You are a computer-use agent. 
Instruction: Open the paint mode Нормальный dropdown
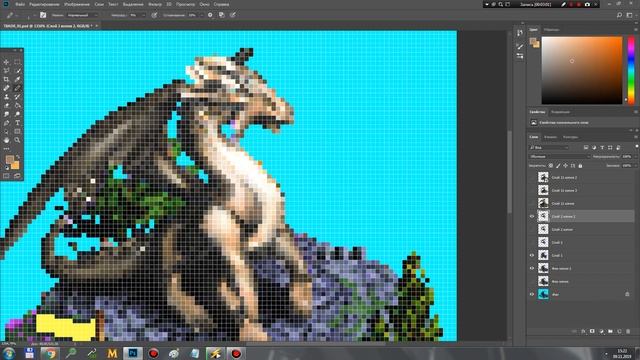[82, 15]
